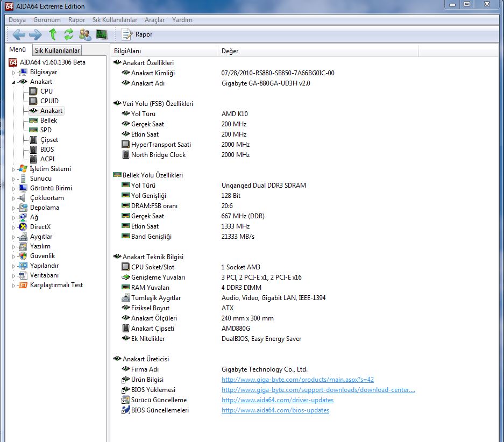Select AIDA64 v1.60.1306 Beta root node
The width and height of the screenshot is (504, 442).
pos(52,62)
